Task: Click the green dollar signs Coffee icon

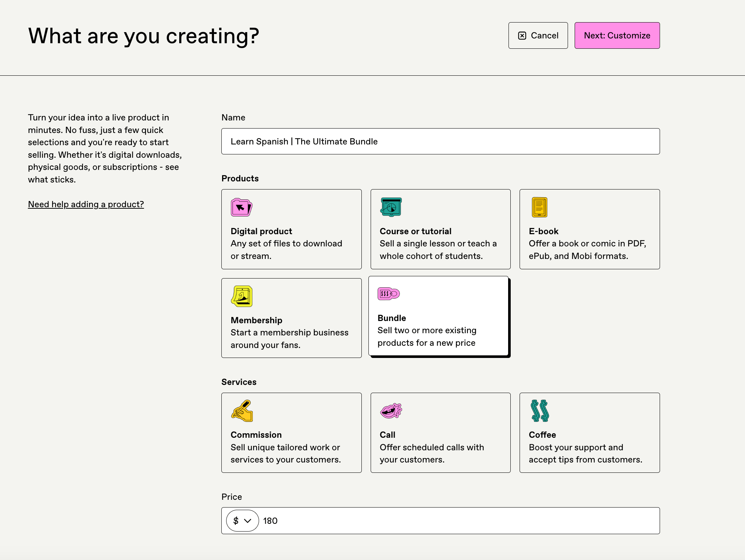Action: click(540, 411)
